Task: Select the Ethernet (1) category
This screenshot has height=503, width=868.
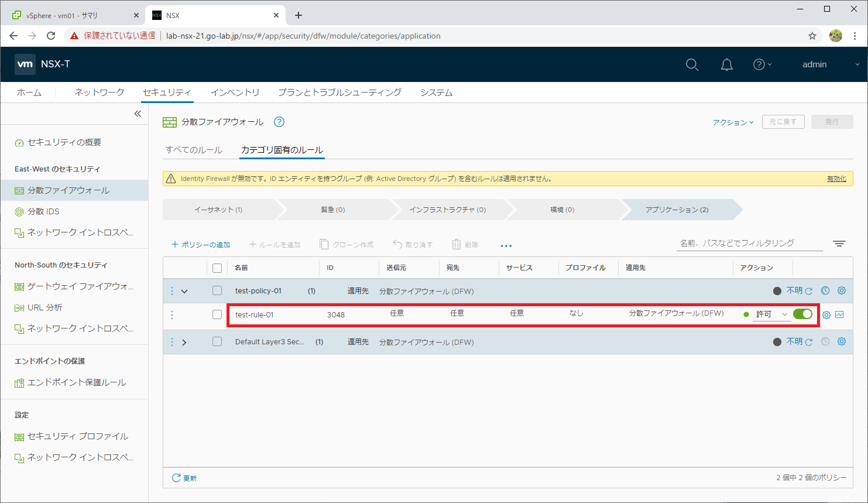Action: pos(218,210)
